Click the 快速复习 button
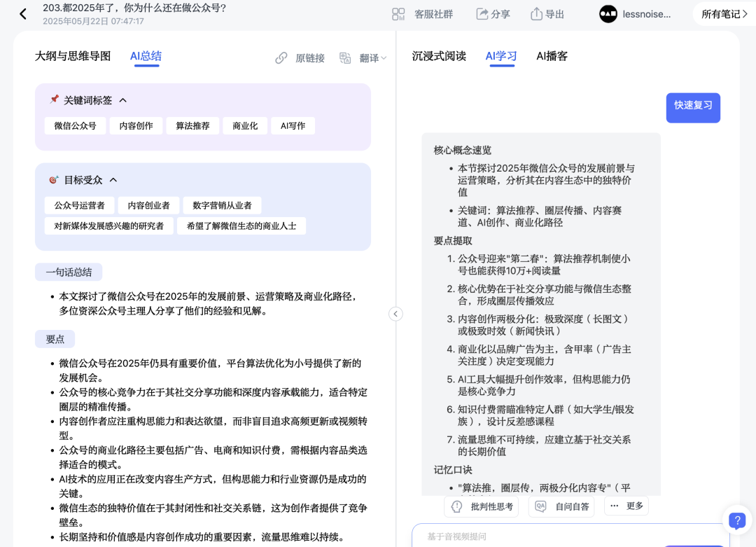Image resolution: width=756 pixels, height=547 pixels. pos(693,108)
